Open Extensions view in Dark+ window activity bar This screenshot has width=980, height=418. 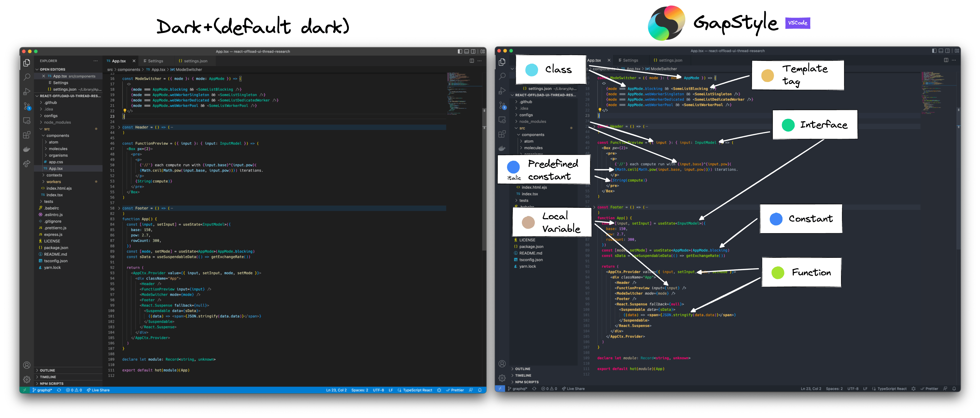point(27,135)
